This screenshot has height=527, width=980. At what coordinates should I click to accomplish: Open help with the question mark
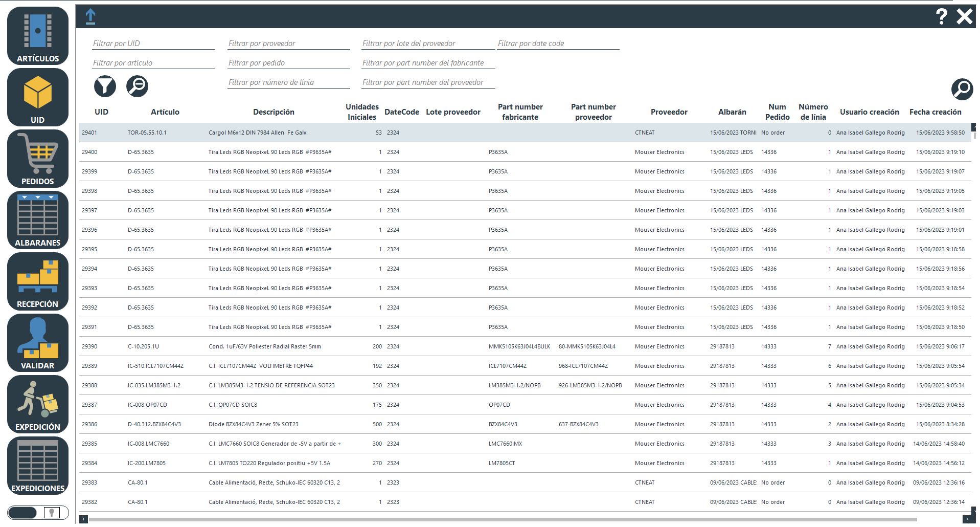(x=941, y=16)
